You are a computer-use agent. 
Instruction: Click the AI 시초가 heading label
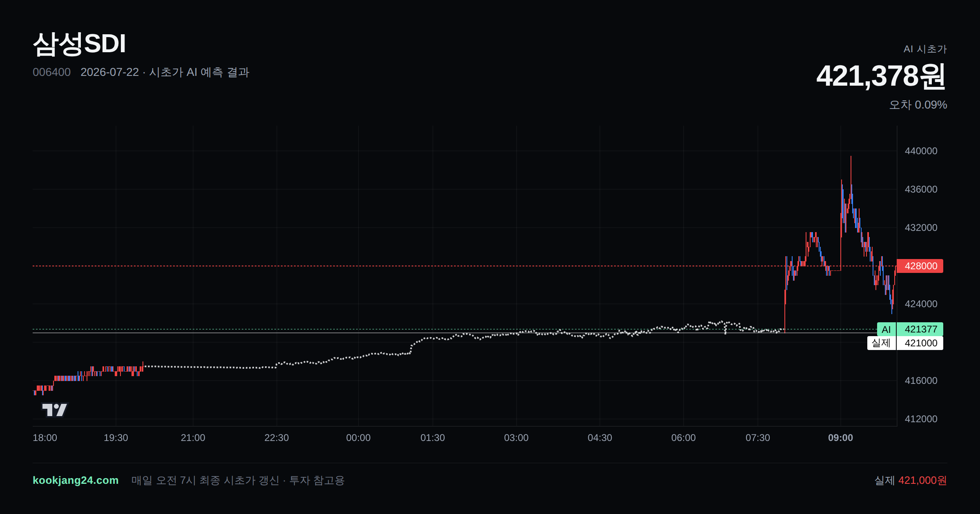925,49
